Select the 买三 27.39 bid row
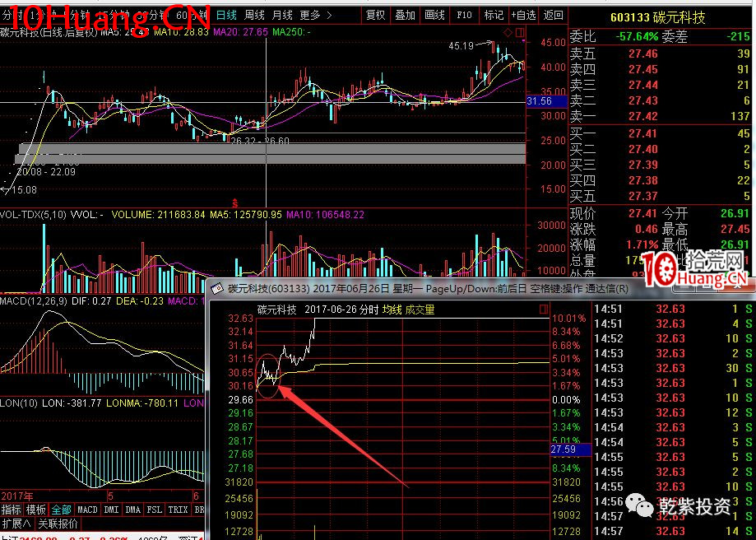This screenshot has width=756, height=540. (x=660, y=165)
